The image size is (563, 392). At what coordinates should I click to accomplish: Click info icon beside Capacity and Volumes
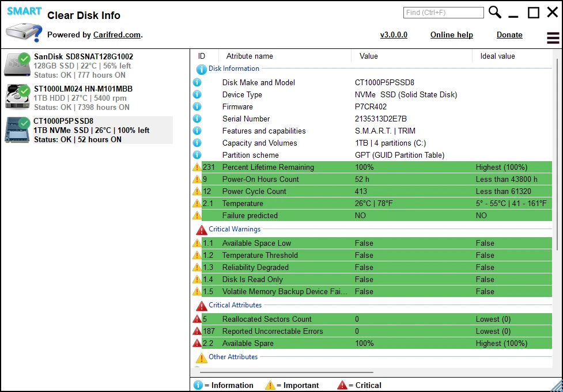197,143
